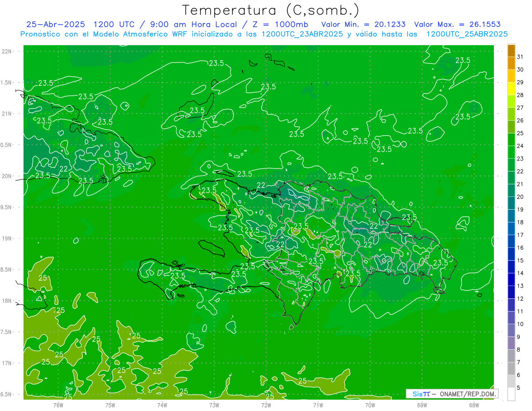Click the "22N" latitude axis label

(x=6, y=51)
